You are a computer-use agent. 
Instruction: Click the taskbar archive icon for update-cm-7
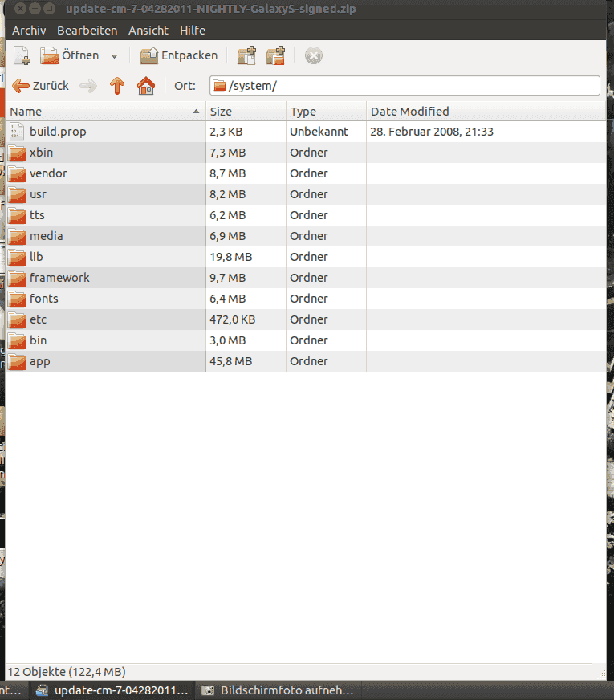coord(43,690)
